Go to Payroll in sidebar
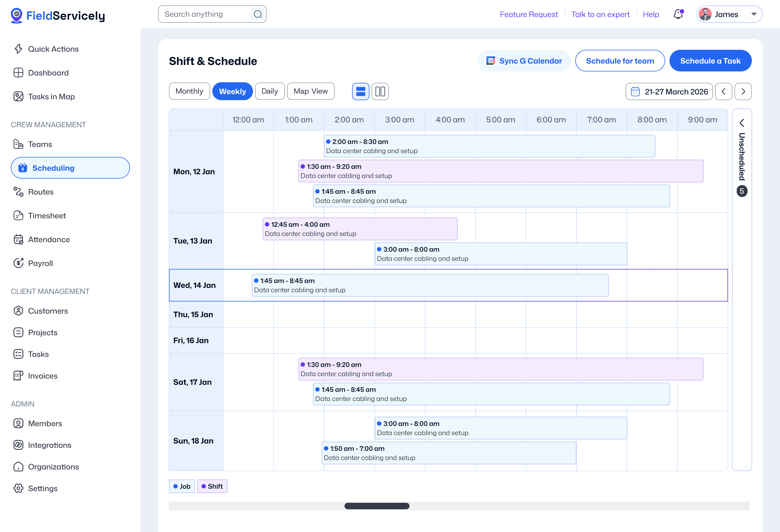Screen dimensions: 780x532 pyautogui.click(x=40, y=263)
